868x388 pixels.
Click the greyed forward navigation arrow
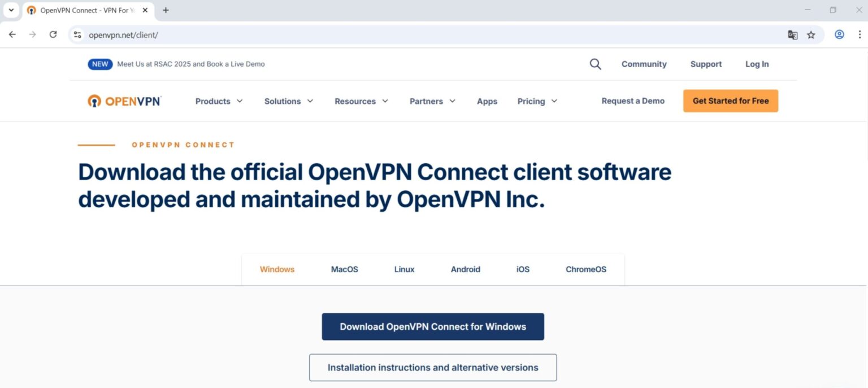pos(32,34)
